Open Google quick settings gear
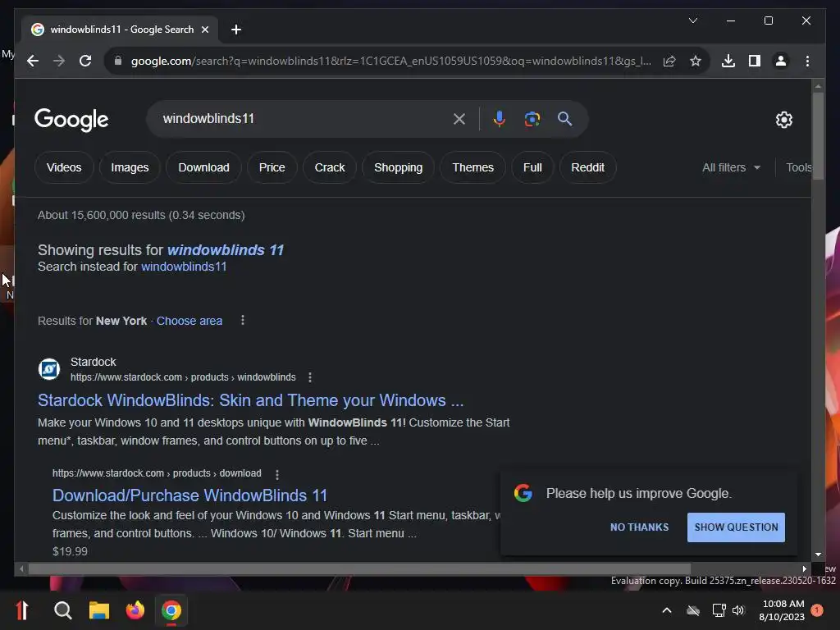The width and height of the screenshot is (840, 630). (x=783, y=120)
